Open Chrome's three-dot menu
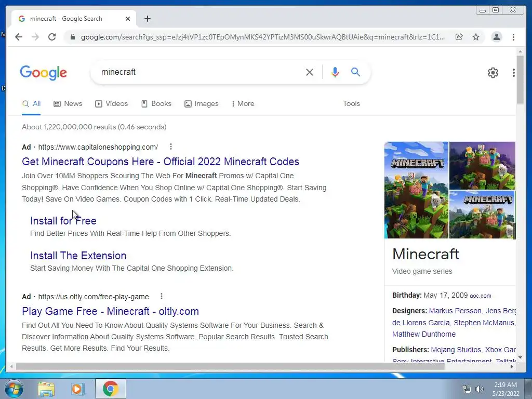The image size is (532, 399). pos(513,37)
